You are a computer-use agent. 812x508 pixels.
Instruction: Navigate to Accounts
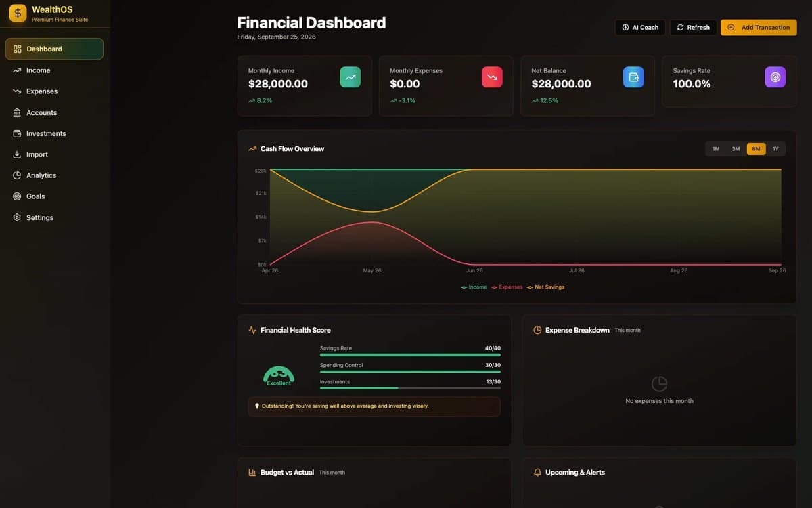tap(54, 112)
